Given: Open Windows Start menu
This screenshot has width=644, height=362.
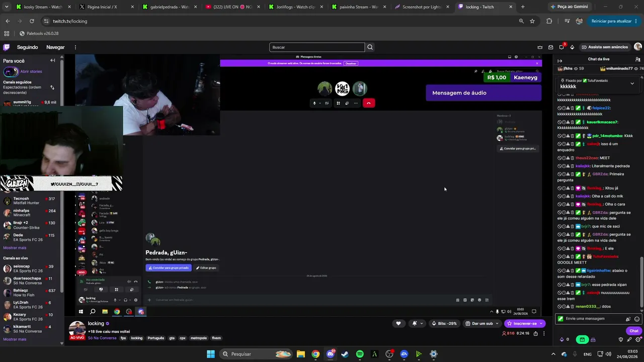Looking at the screenshot, I should pyautogui.click(x=211, y=354).
